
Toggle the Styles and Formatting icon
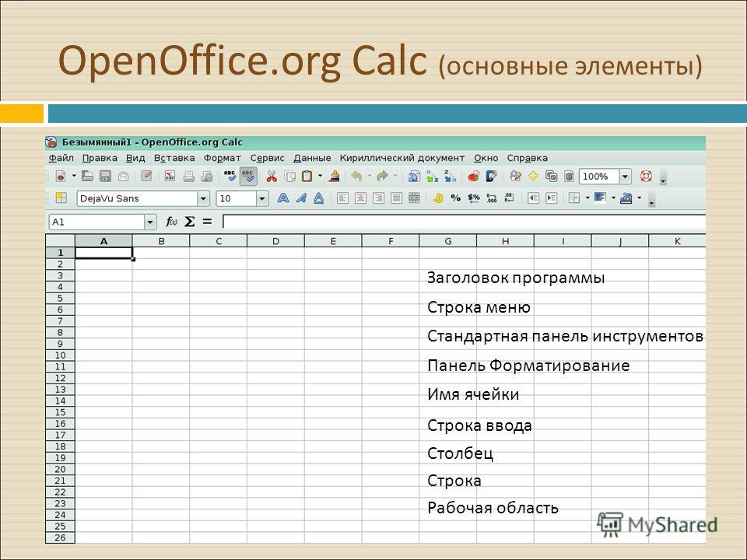[61, 198]
